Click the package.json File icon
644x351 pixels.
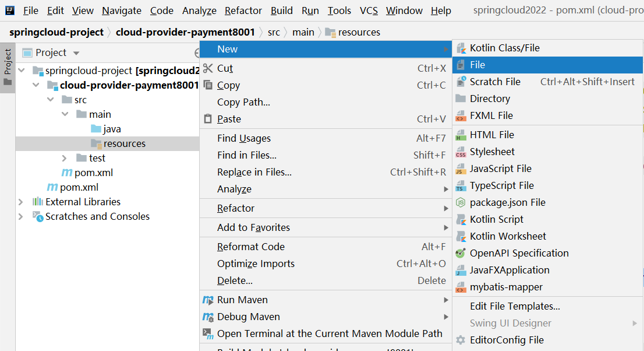(x=461, y=202)
